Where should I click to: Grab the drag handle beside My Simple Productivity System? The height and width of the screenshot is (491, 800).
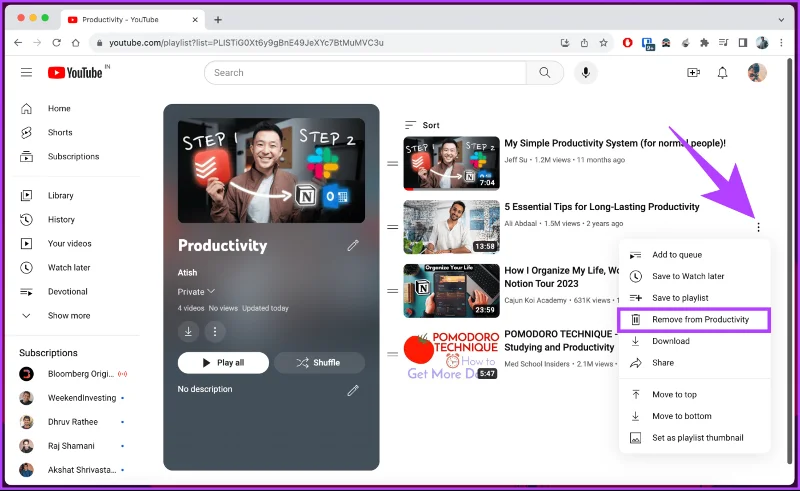392,164
